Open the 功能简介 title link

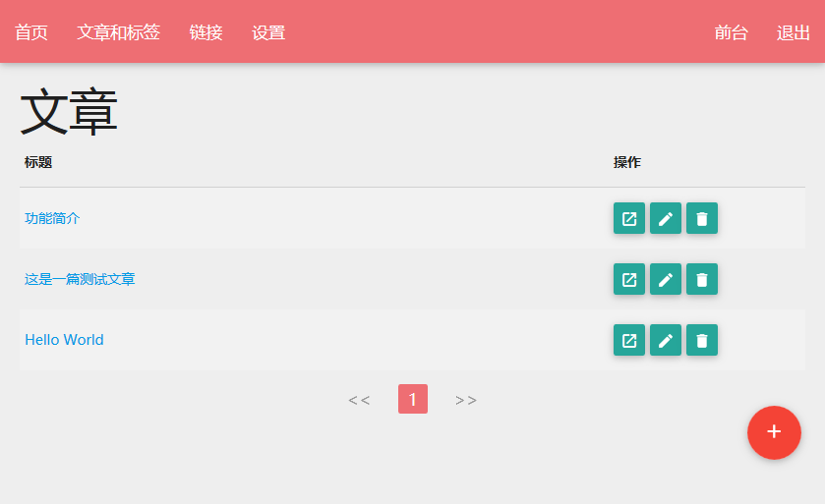(52, 218)
